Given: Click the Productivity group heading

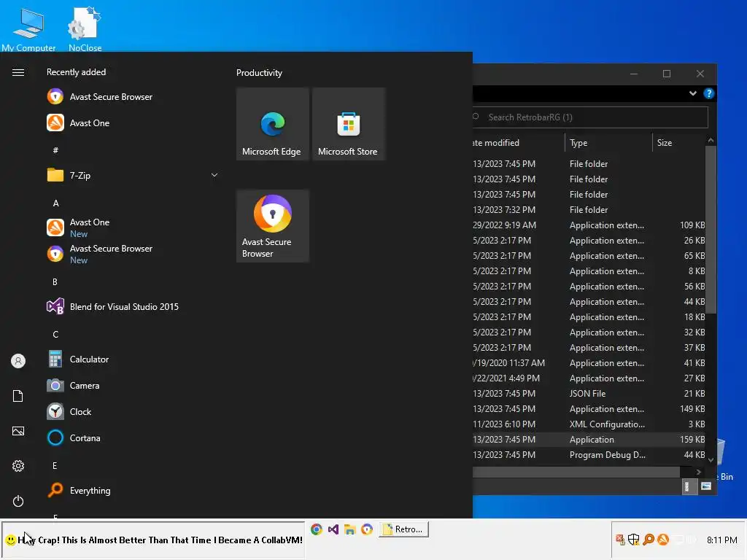Looking at the screenshot, I should (259, 73).
